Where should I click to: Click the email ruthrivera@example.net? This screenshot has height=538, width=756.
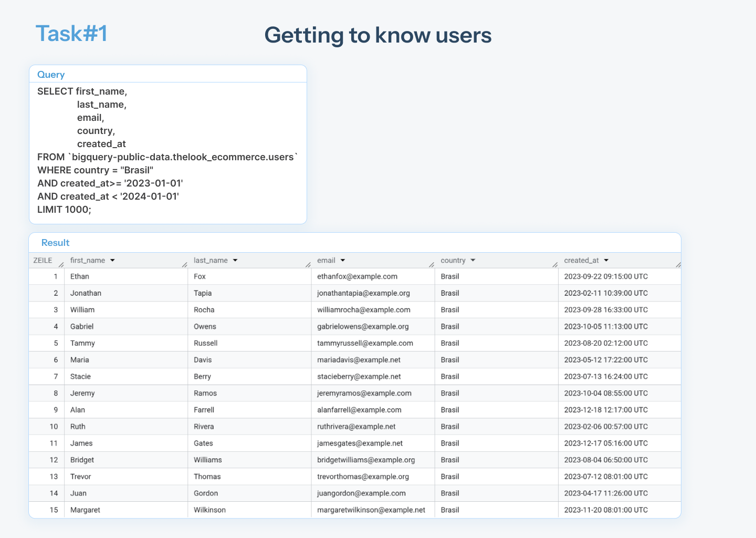356,427
